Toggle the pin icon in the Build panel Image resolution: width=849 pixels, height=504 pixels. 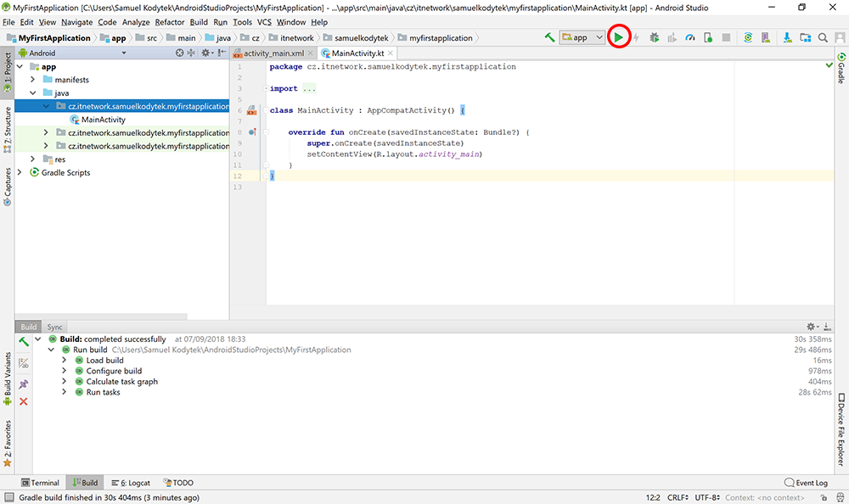(24, 384)
